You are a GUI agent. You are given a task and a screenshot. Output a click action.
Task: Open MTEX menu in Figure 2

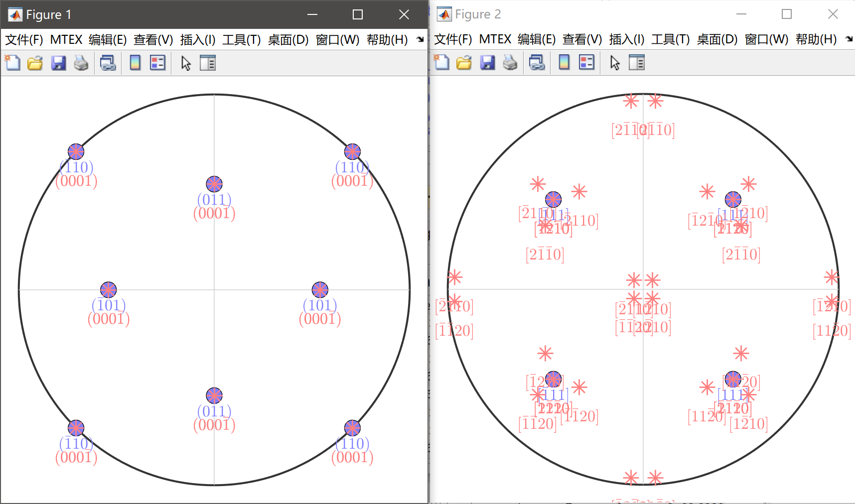tap(495, 39)
